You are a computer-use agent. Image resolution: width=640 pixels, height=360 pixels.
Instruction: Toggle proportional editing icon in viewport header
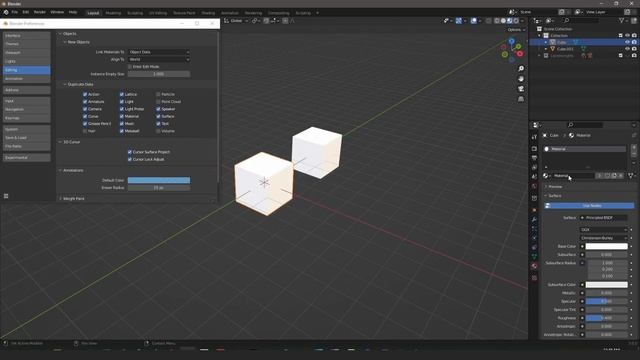[285, 21]
